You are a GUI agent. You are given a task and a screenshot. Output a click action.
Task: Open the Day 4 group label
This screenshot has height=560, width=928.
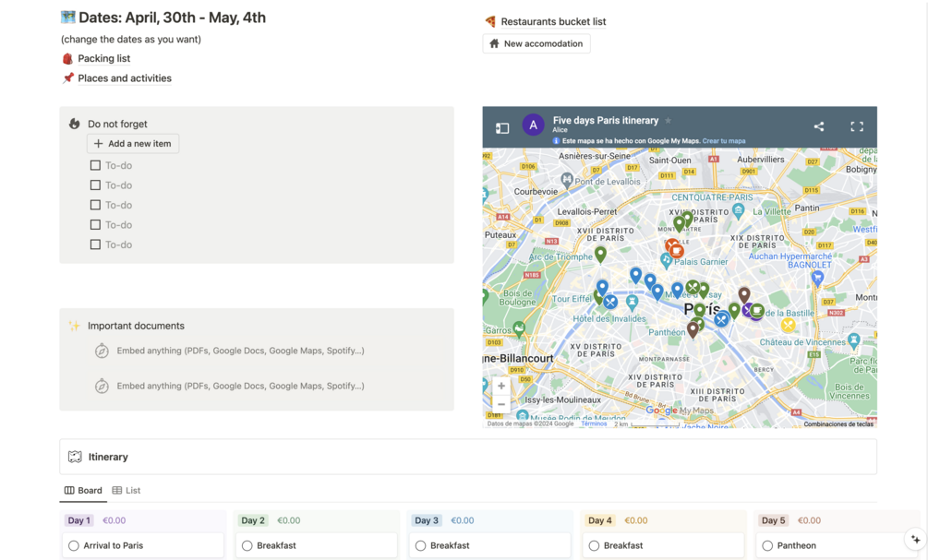click(600, 520)
